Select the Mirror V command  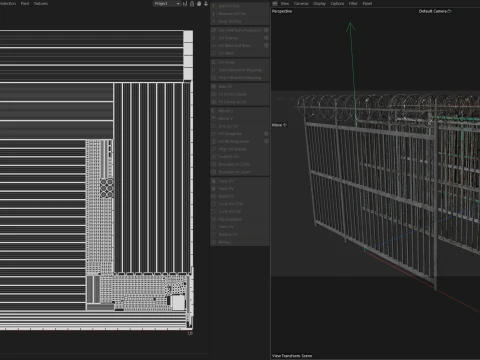[226, 118]
